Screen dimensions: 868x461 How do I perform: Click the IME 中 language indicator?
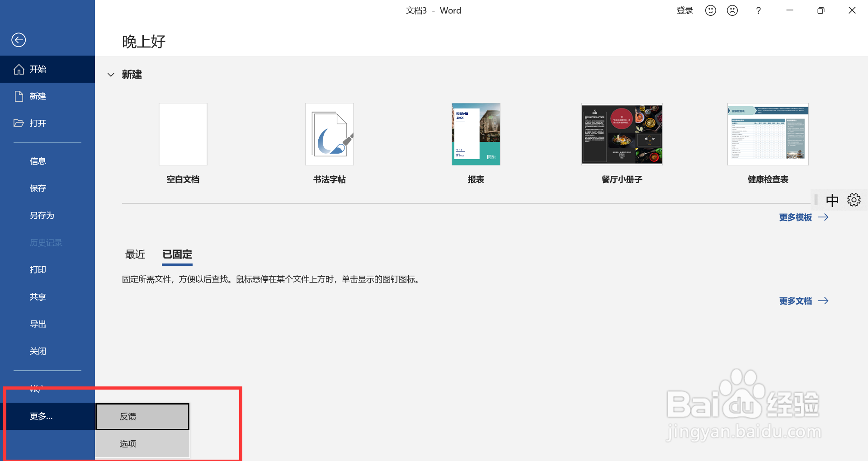coord(832,200)
